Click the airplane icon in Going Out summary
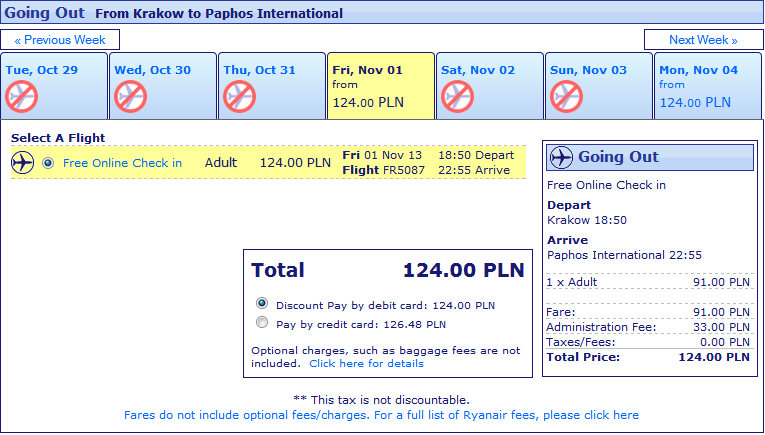Image resolution: width=765 pixels, height=435 pixels. point(561,158)
